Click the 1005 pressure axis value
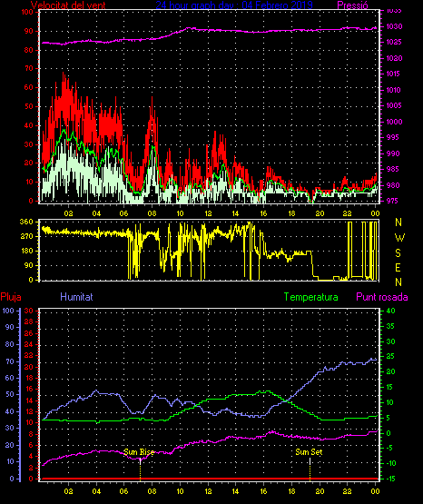 pos(394,105)
